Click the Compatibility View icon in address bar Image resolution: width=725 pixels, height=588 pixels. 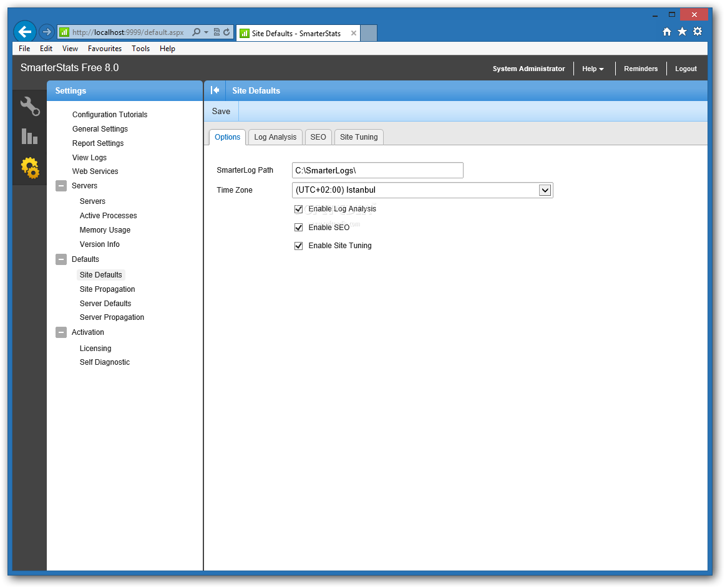tap(217, 32)
